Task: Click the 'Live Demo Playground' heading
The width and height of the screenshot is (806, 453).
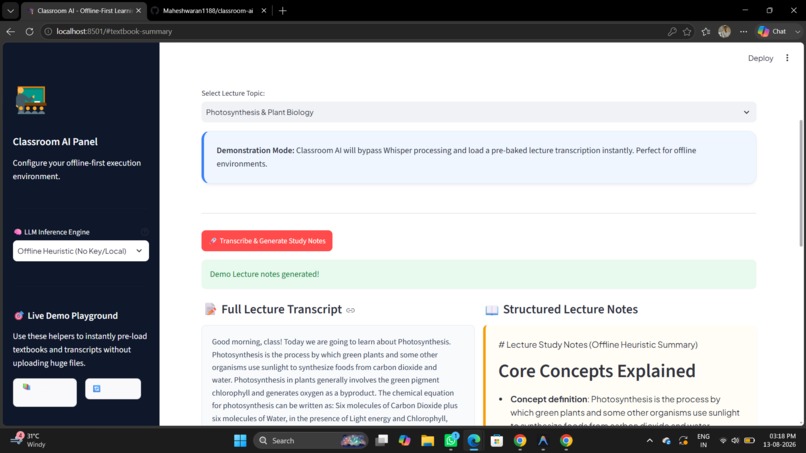Action: pyautogui.click(x=72, y=316)
